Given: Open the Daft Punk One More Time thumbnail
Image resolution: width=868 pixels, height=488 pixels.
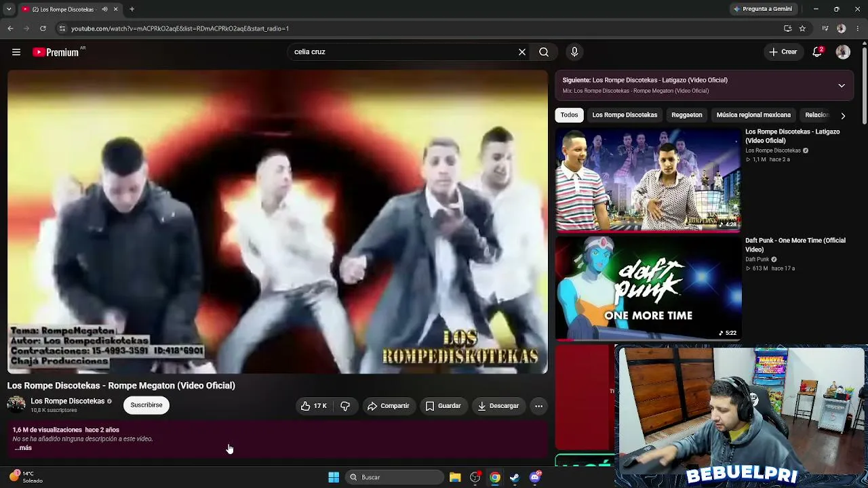Looking at the screenshot, I should pos(648,288).
